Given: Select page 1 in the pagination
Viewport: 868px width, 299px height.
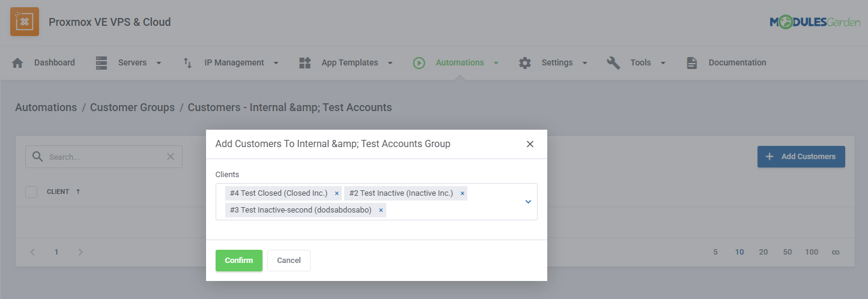Looking at the screenshot, I should click(56, 252).
